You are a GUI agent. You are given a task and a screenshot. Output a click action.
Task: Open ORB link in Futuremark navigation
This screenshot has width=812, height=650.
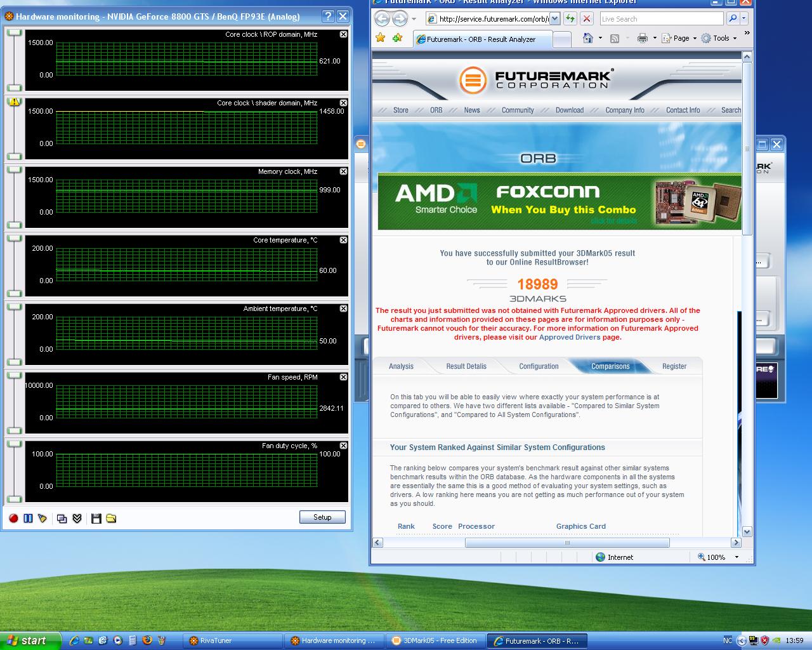[x=436, y=110]
